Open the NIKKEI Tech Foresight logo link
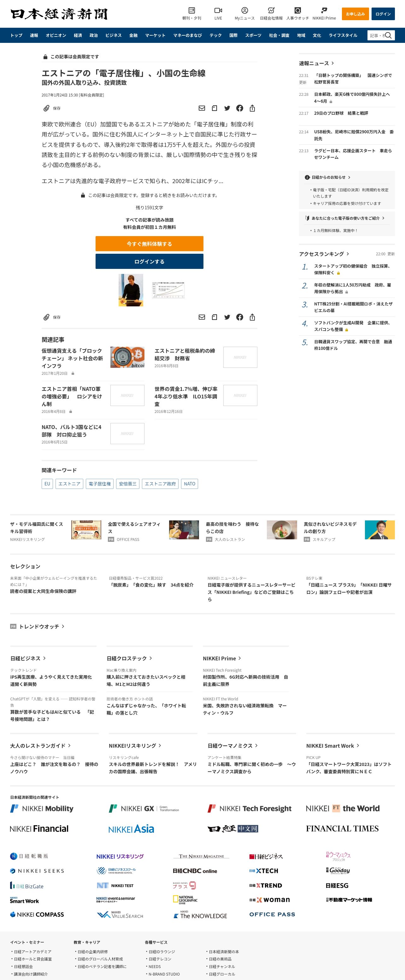This screenshot has width=405, height=980. [249, 809]
